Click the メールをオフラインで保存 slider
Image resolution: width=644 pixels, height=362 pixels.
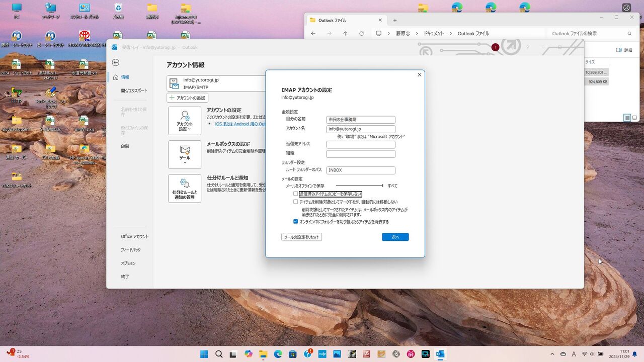(359, 186)
